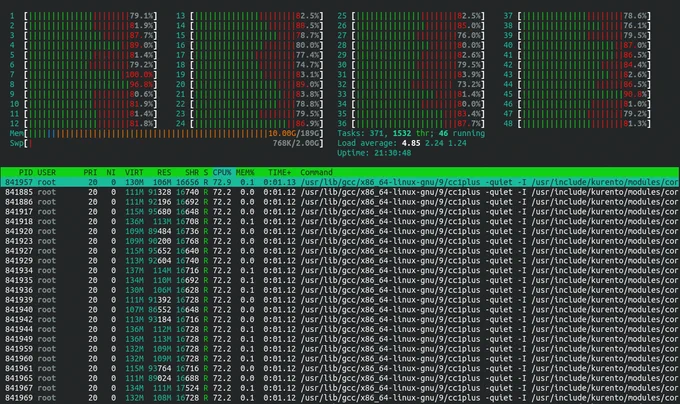Click the PRI column header

click(90, 172)
